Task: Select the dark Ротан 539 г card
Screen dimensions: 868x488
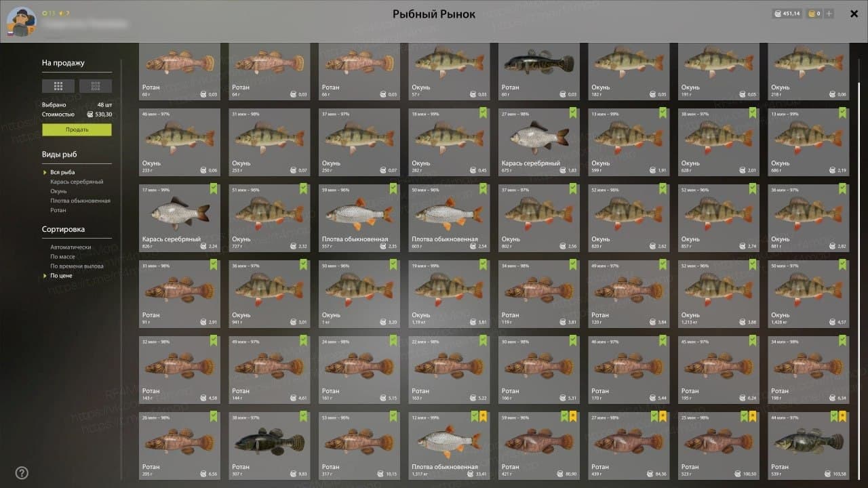Action: point(808,446)
